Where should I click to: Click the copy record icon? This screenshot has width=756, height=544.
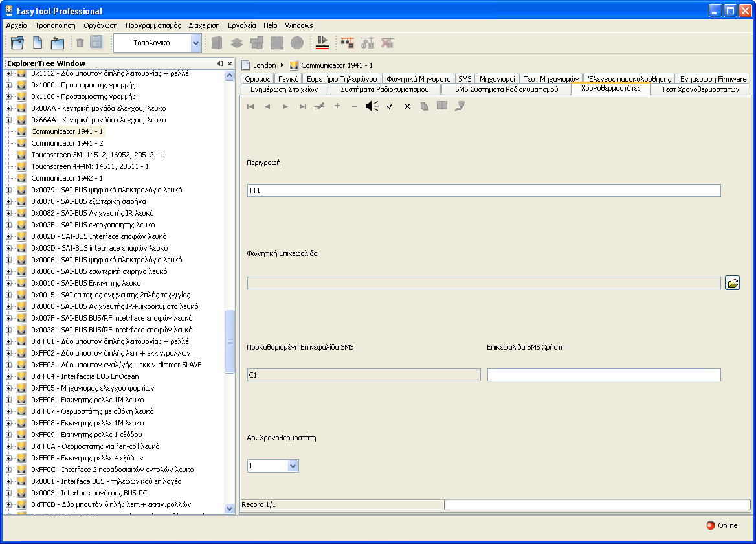coord(425,106)
